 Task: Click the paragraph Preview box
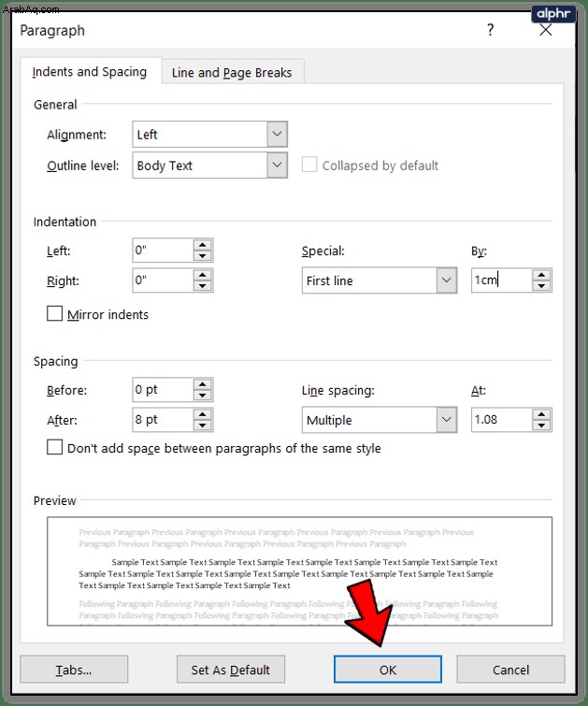tap(299, 571)
